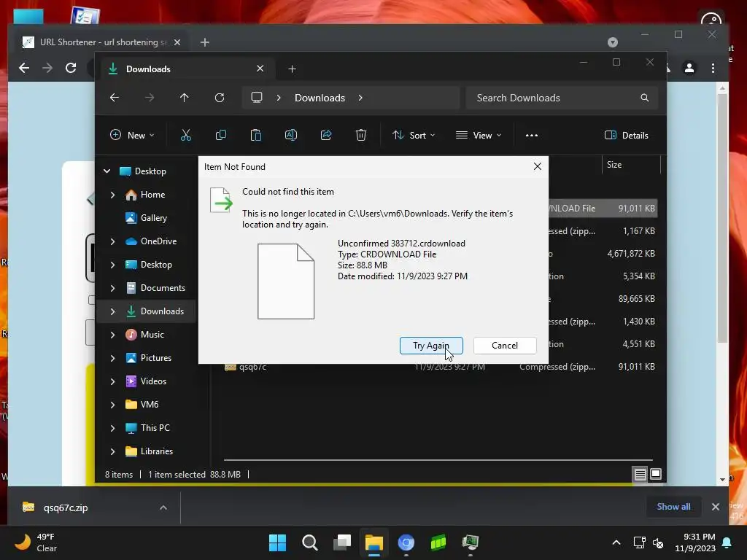Click the Try Again button

click(431, 345)
